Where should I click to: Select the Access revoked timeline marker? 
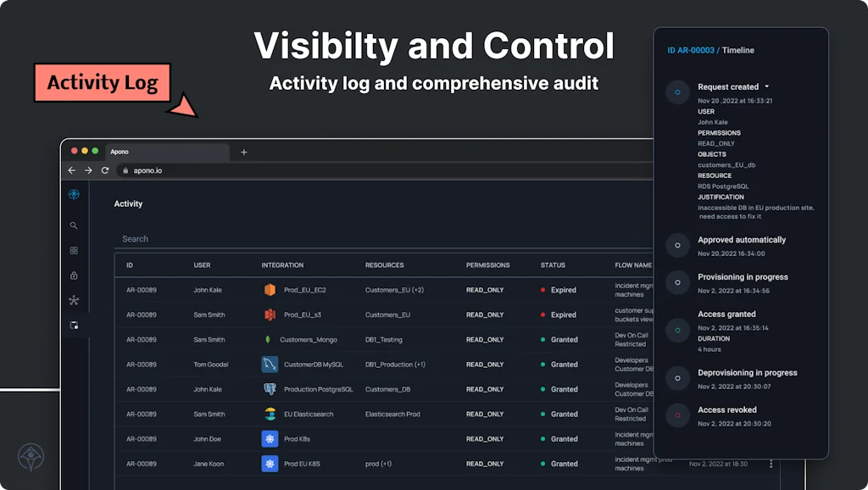pos(677,416)
